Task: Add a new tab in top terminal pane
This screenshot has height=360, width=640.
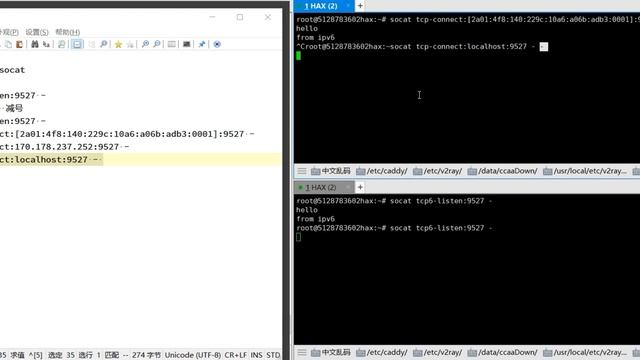Action: coord(360,6)
